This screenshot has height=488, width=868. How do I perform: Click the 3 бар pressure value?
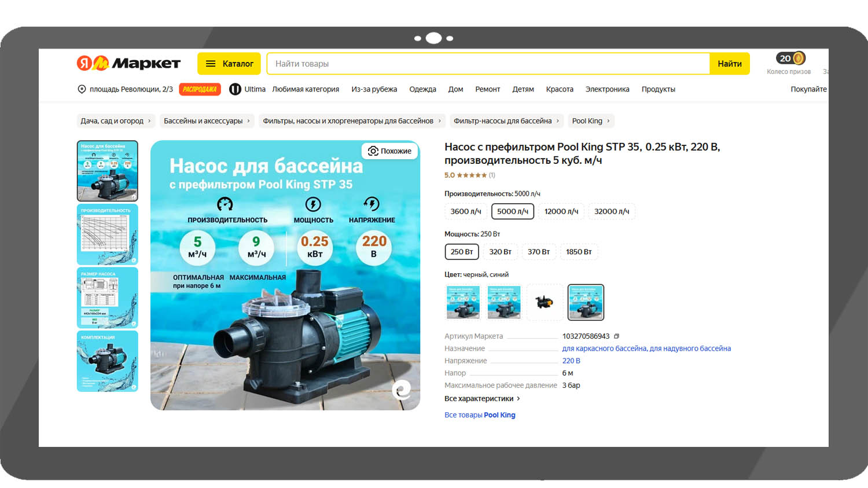point(571,385)
